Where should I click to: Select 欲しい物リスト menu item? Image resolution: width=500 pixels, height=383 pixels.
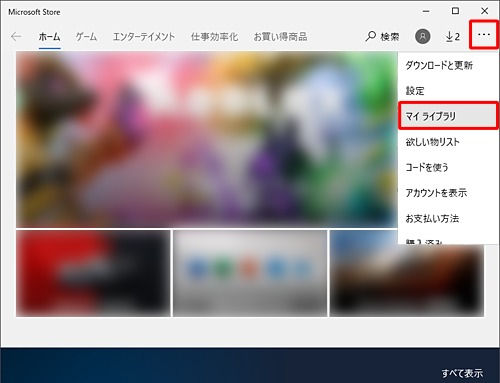[448, 142]
